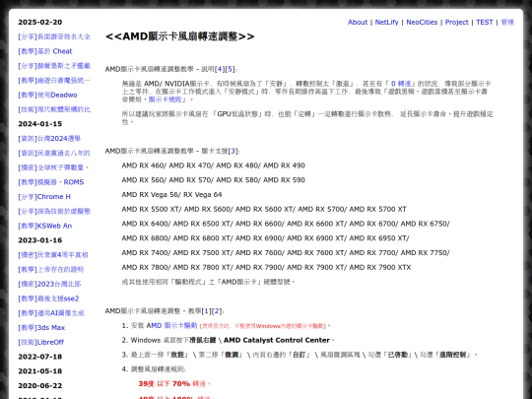Click the line starting AMD RX 5500 XT
Screen dimensions: 532x399
pos(264,209)
